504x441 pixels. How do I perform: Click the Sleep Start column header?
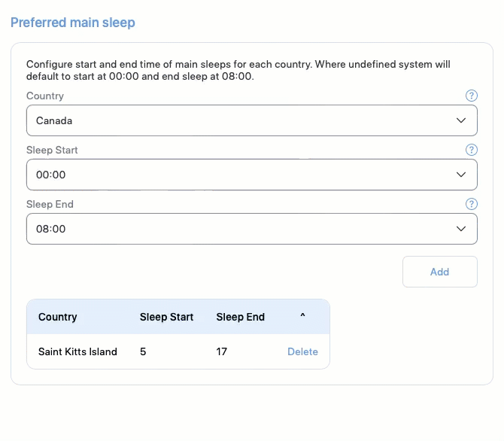tap(166, 317)
